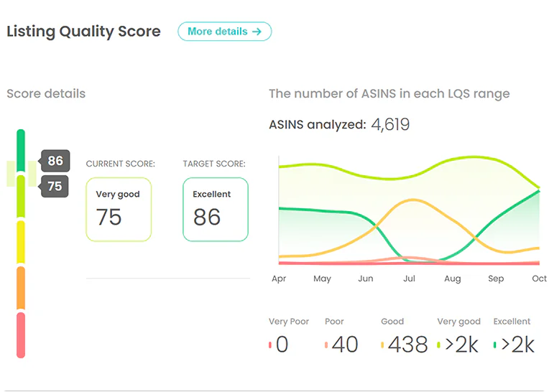Screen dimensions: 549x392
Task: Toggle the Very good legend marker
Action: coord(438,345)
